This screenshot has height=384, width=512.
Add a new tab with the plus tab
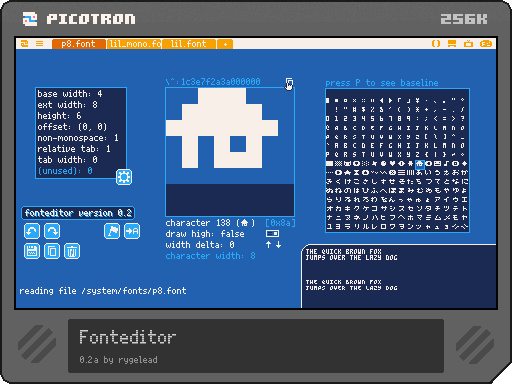225,44
